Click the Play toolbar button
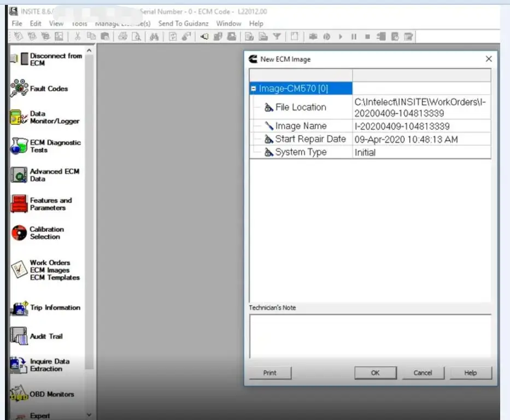The height and width of the screenshot is (420, 510). tap(341, 37)
